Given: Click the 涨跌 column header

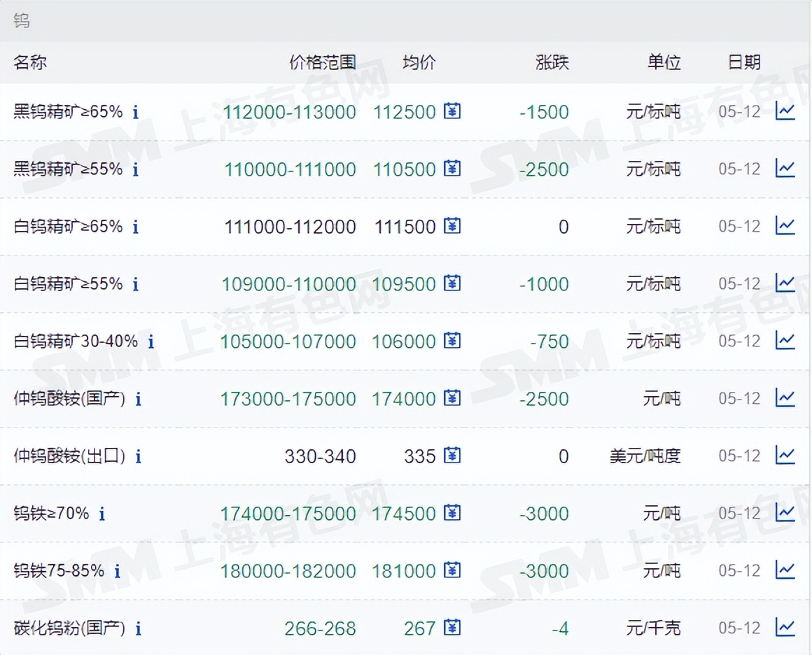Looking at the screenshot, I should tap(552, 63).
